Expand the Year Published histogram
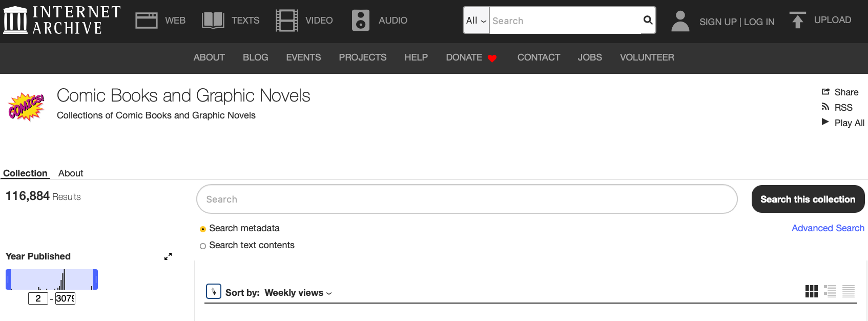The height and width of the screenshot is (321, 868). pos(168,256)
